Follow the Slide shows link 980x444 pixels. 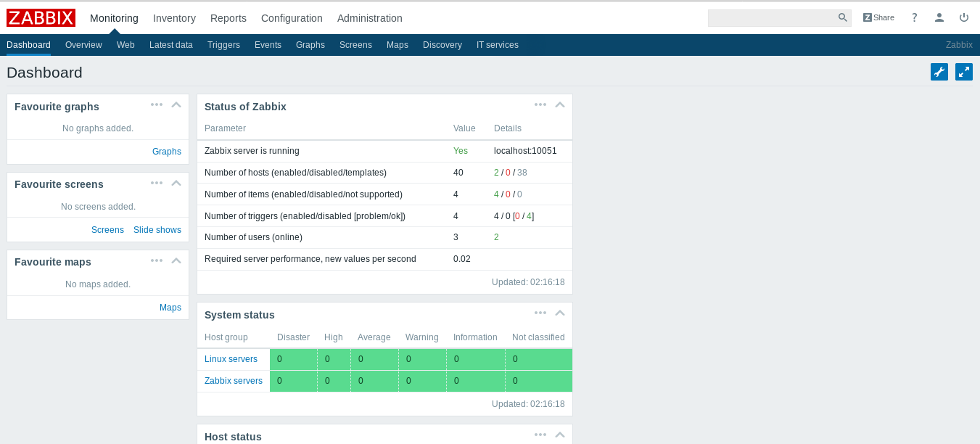tap(157, 230)
